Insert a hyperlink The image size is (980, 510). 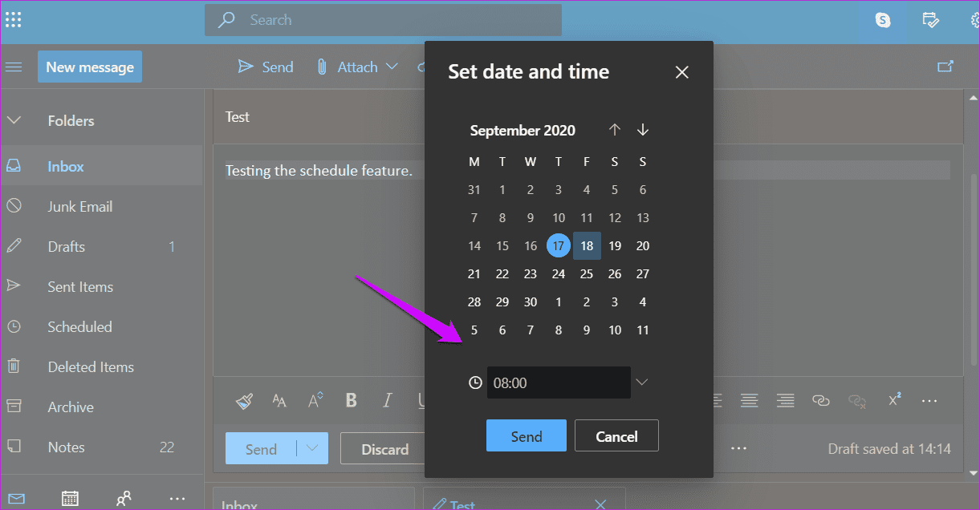820,400
